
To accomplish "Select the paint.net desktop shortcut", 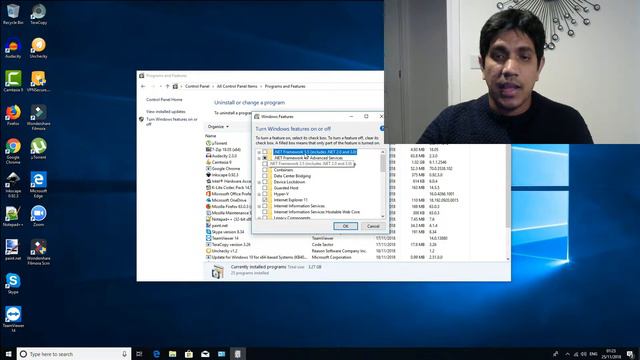I will coord(13,250).
